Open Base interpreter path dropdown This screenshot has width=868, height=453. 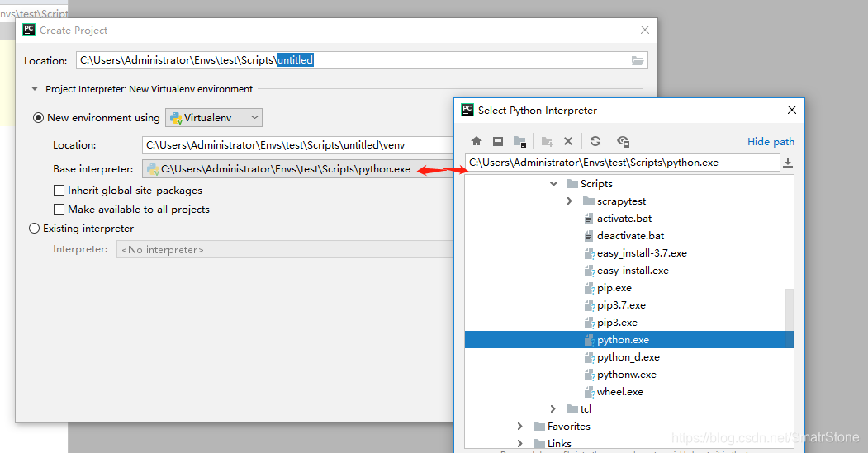tap(298, 169)
